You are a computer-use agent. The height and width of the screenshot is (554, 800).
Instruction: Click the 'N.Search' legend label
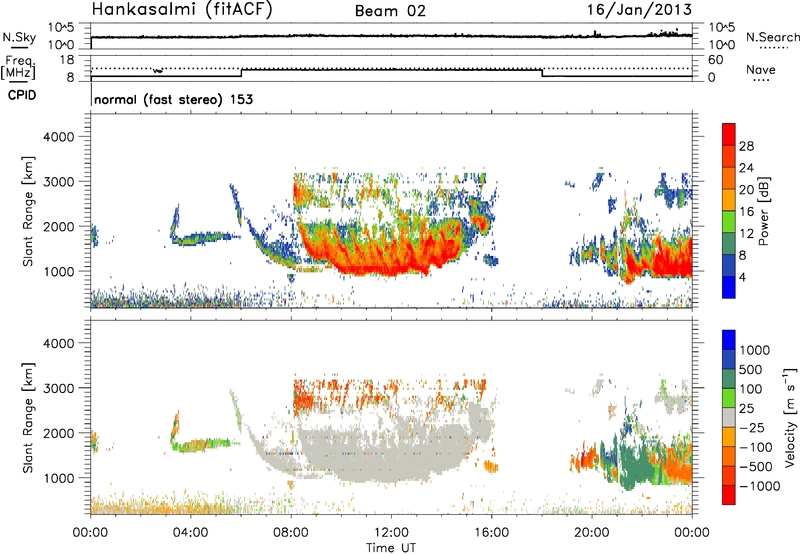coord(773,37)
